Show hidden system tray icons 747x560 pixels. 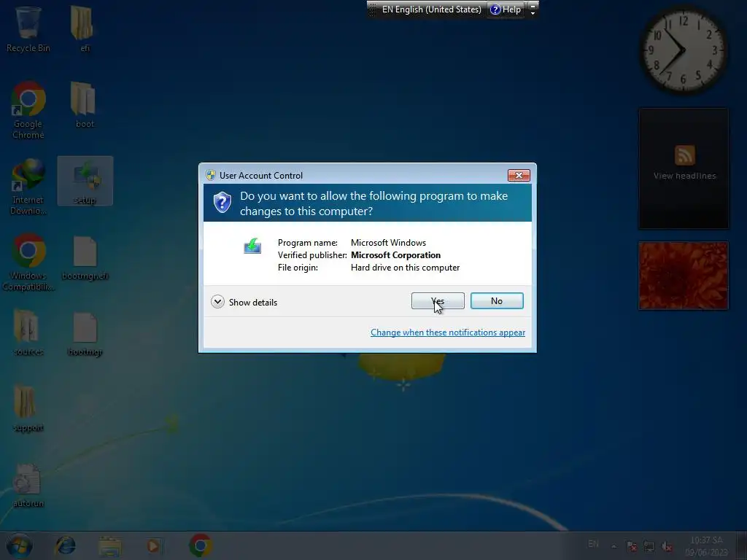pyautogui.click(x=614, y=546)
